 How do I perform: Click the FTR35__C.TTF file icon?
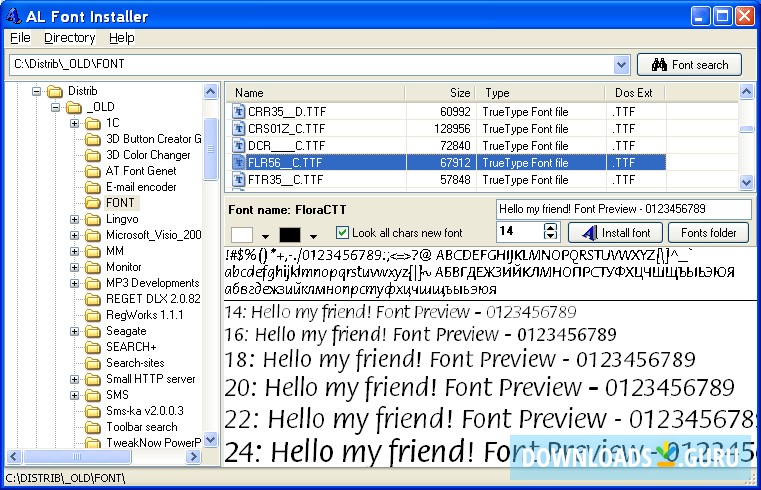pyautogui.click(x=239, y=179)
